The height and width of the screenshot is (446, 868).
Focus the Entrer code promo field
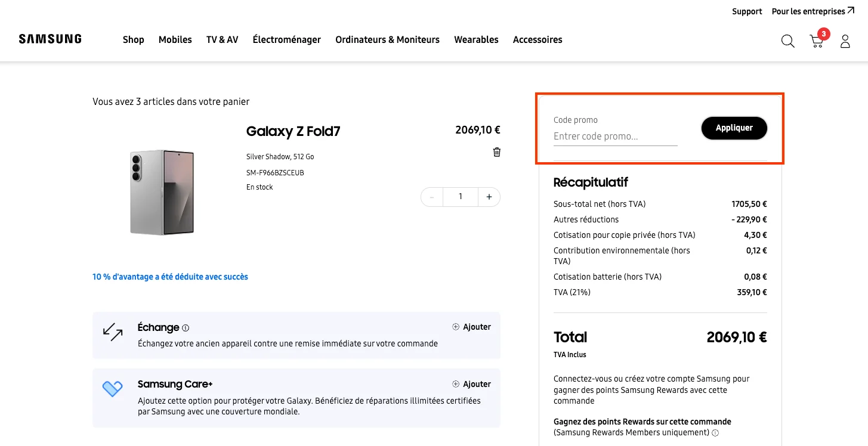click(x=615, y=137)
